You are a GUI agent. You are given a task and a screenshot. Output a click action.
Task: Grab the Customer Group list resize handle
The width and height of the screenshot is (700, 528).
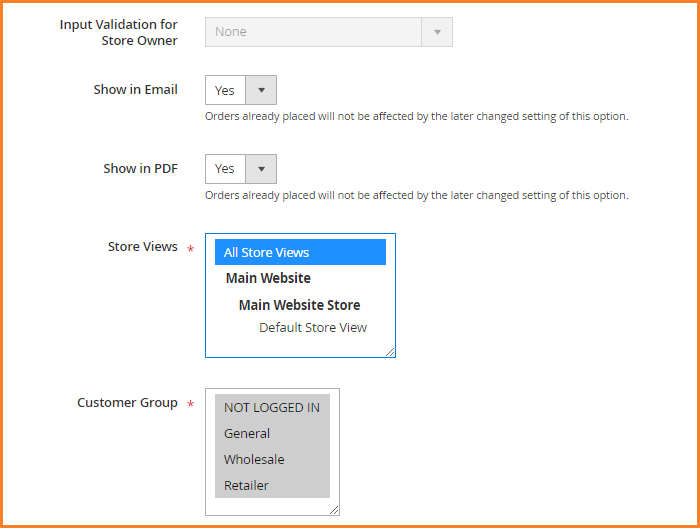coord(334,510)
